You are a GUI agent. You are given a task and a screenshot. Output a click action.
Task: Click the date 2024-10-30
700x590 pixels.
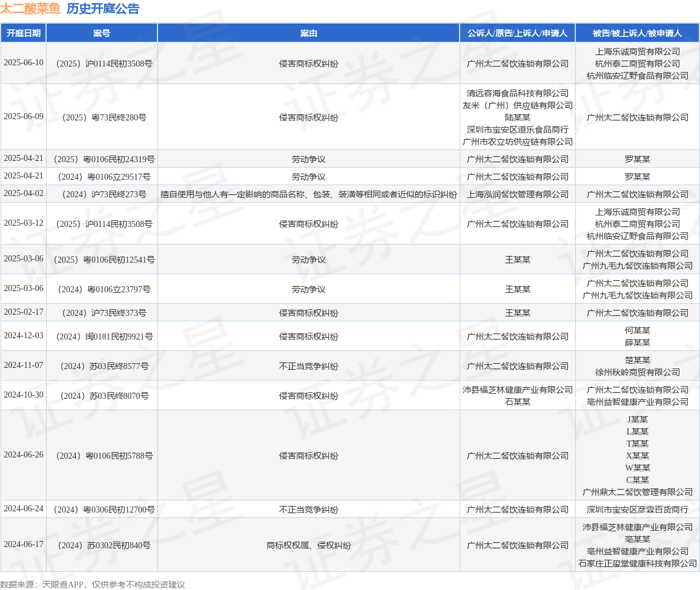(24, 395)
